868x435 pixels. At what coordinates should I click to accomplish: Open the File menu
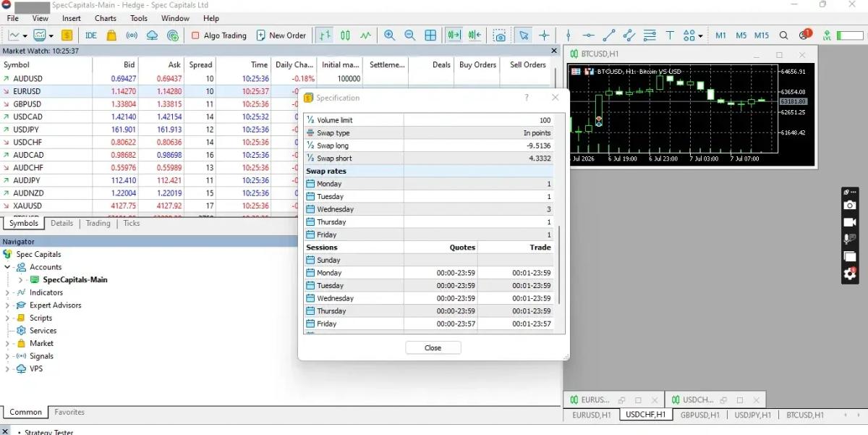click(x=13, y=18)
